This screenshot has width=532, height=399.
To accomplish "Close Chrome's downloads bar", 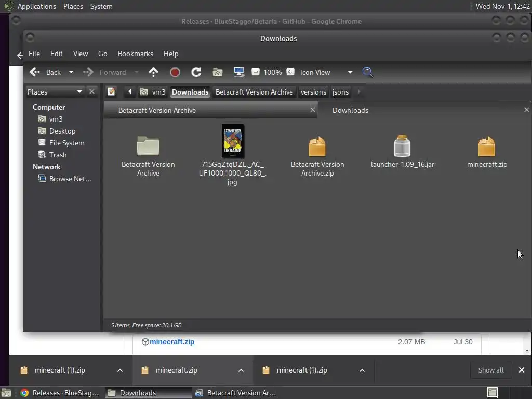I will click(x=522, y=370).
